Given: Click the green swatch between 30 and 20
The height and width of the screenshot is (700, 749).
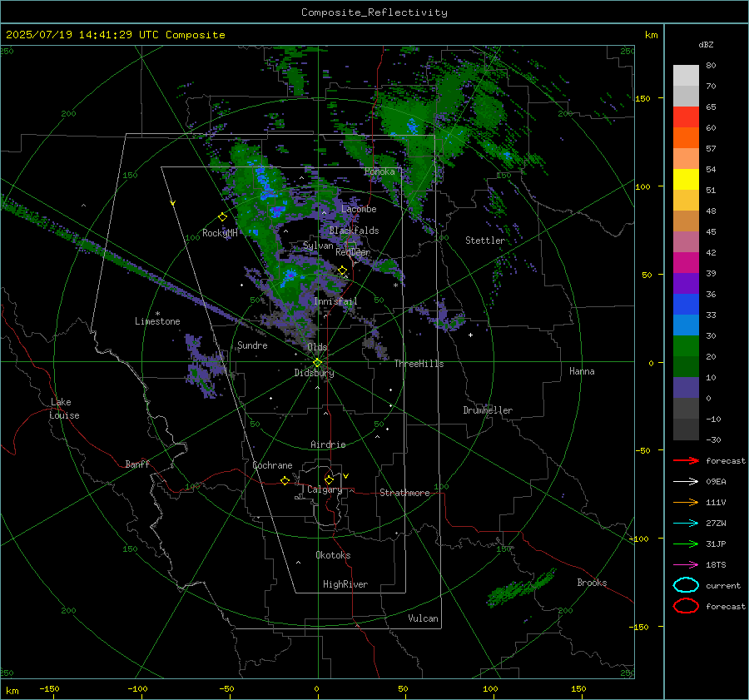Looking at the screenshot, I should 686,345.
